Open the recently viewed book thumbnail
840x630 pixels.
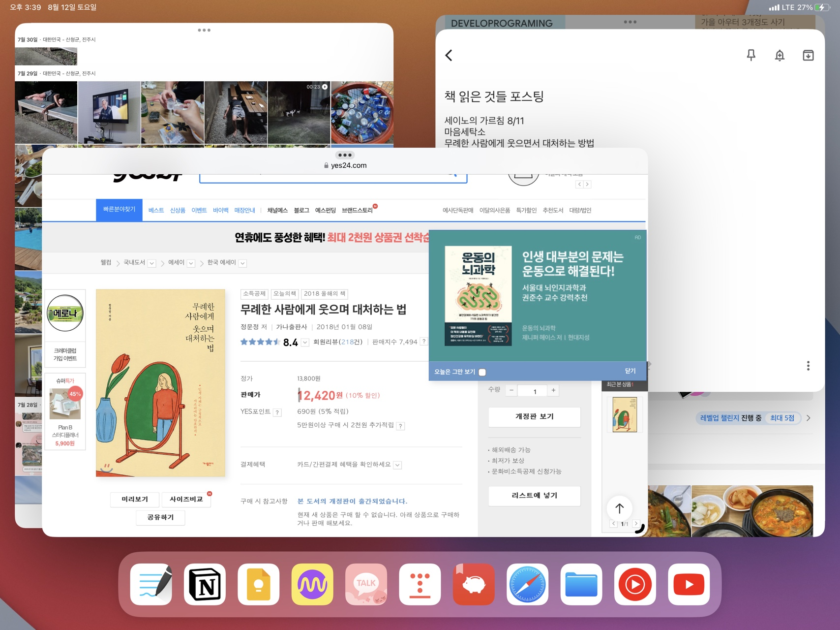[x=625, y=414]
